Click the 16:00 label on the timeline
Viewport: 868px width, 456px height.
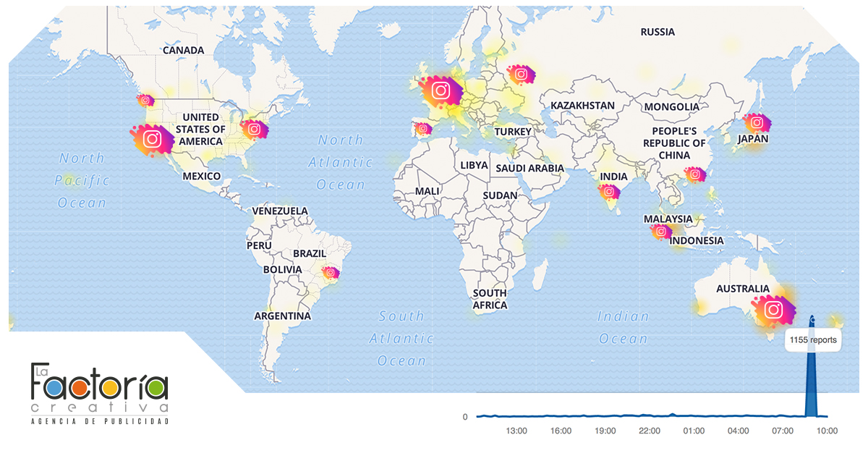561,431
